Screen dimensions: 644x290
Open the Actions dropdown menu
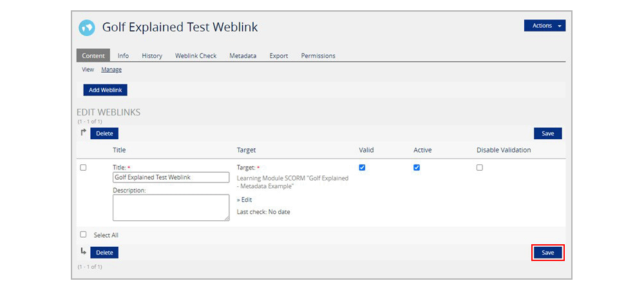[x=545, y=26]
